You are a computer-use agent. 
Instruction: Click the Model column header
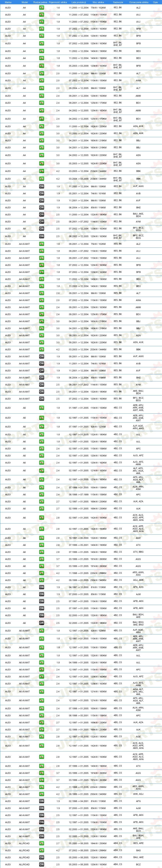click(25, 2)
